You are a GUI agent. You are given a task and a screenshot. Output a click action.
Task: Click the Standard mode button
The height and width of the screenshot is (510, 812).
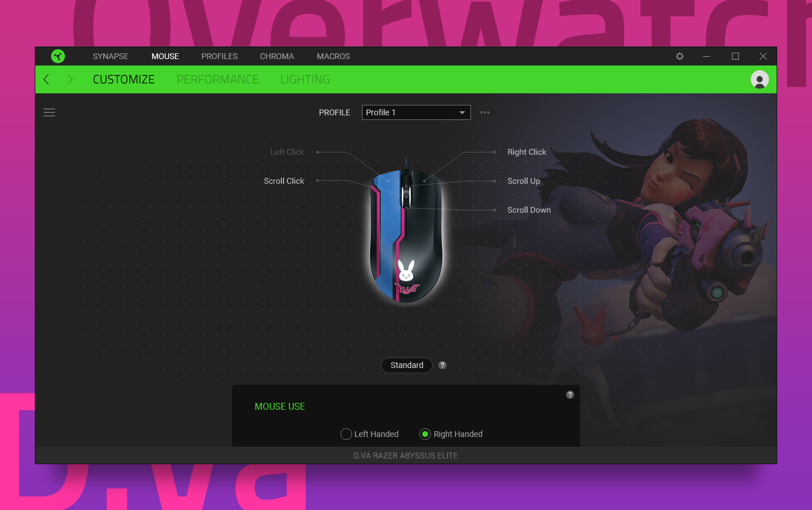pyautogui.click(x=407, y=365)
